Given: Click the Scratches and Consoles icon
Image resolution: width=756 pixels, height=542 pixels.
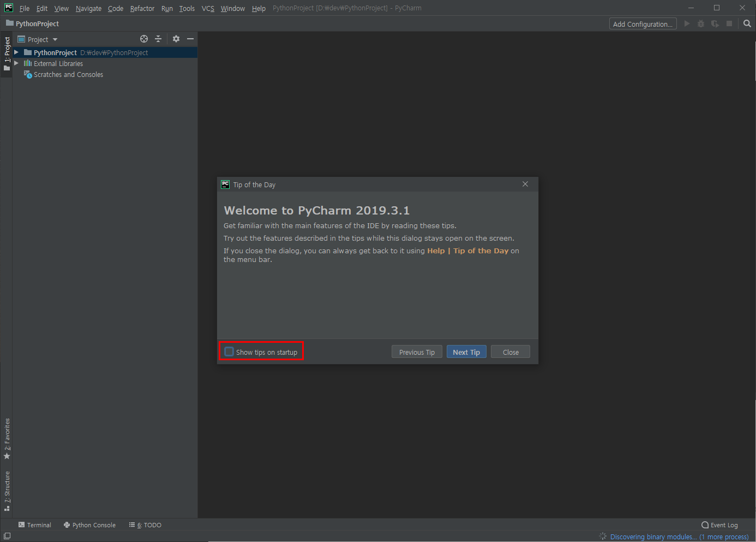Looking at the screenshot, I should (x=28, y=74).
